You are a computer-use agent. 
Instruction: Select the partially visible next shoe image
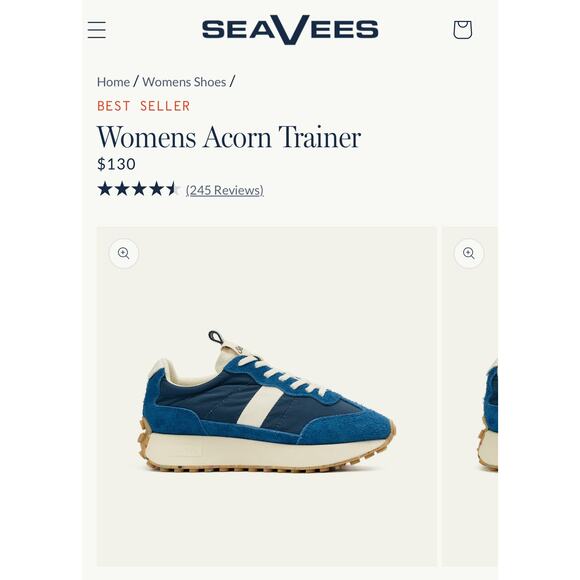pyautogui.click(x=470, y=397)
